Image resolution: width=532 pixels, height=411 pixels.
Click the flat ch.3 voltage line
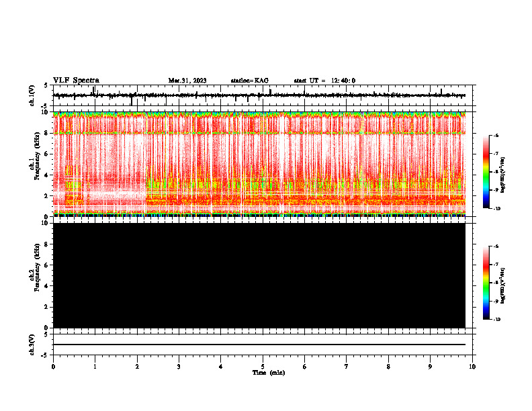259,345
